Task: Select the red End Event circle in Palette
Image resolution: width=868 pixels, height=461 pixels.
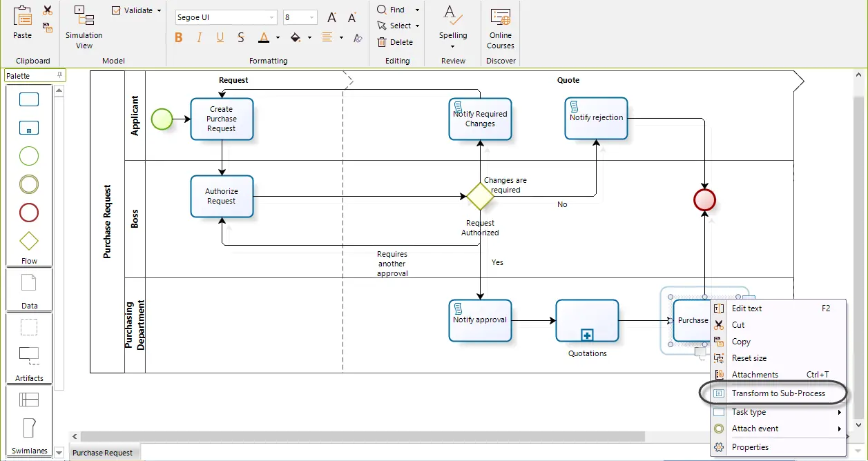Action: [29, 213]
